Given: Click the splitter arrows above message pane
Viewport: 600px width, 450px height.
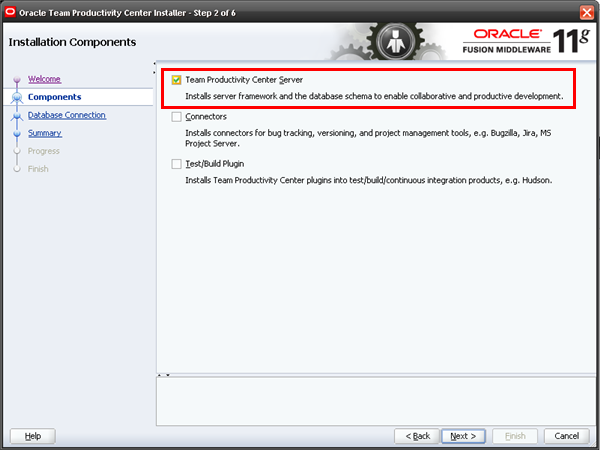Looking at the screenshot, I should 164,375.
